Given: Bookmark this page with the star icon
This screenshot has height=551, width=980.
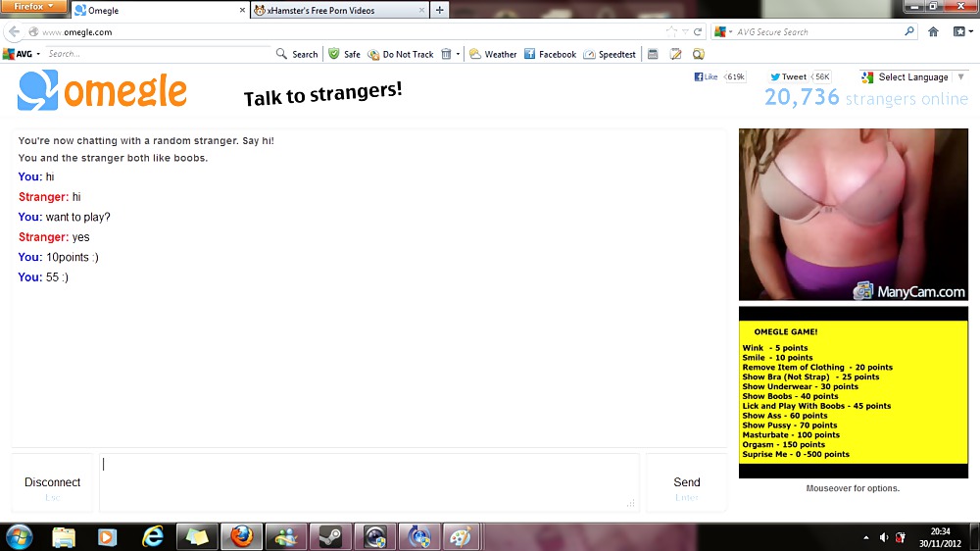Looking at the screenshot, I should (672, 31).
